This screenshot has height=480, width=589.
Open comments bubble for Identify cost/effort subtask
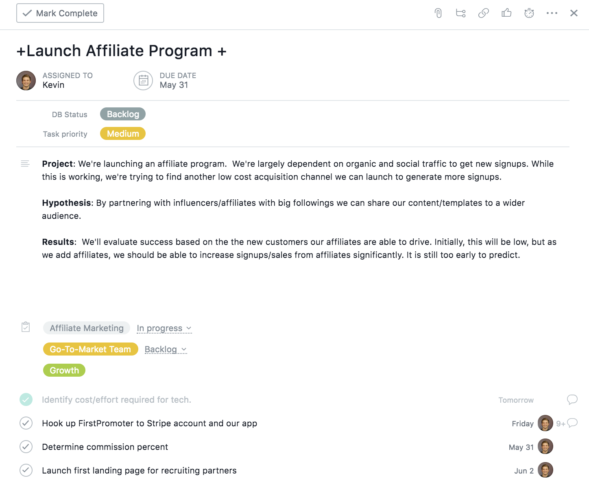click(x=572, y=399)
